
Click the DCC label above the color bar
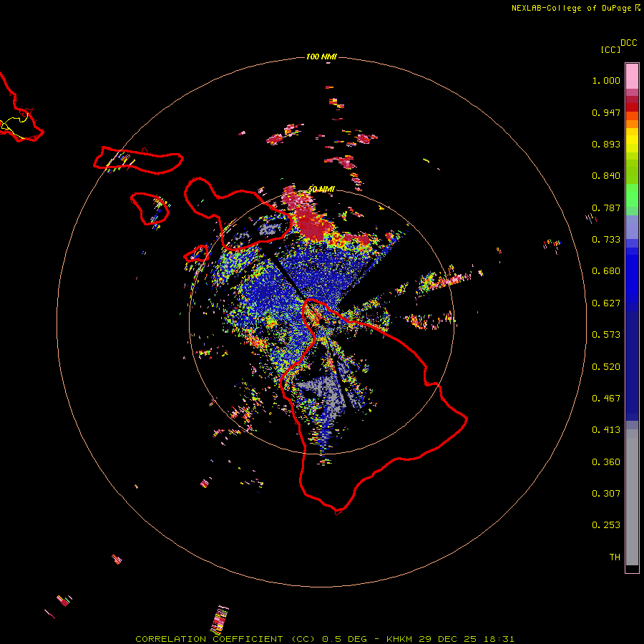coord(628,43)
